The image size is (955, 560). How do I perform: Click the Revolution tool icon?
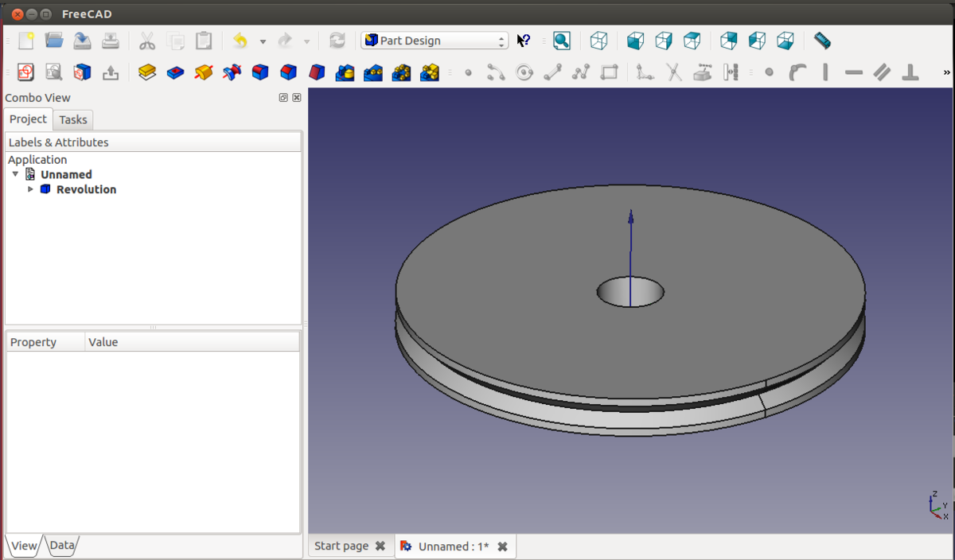click(204, 72)
